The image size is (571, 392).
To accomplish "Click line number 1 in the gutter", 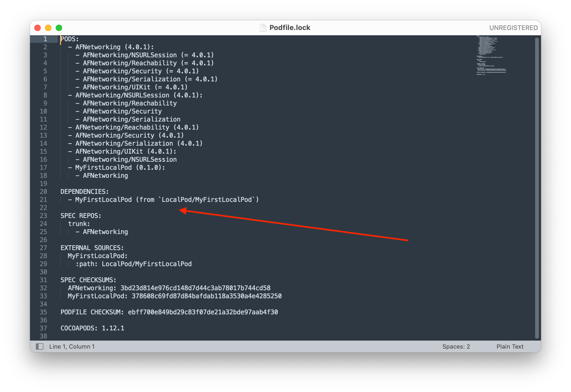I will 45,39.
